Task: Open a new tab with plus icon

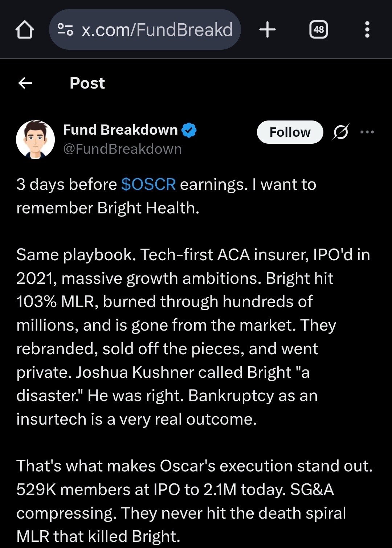Action: [x=268, y=29]
